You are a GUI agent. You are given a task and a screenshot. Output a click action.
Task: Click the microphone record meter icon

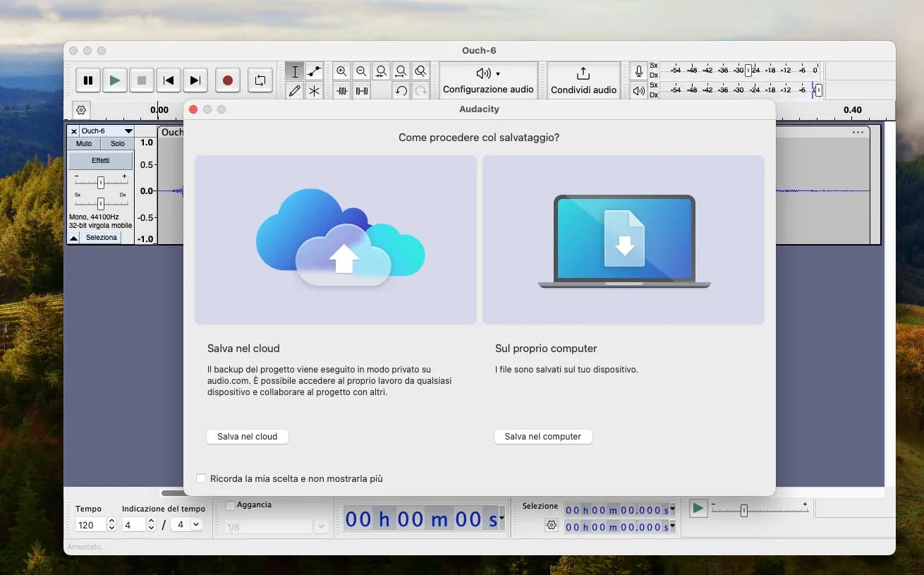click(x=639, y=71)
